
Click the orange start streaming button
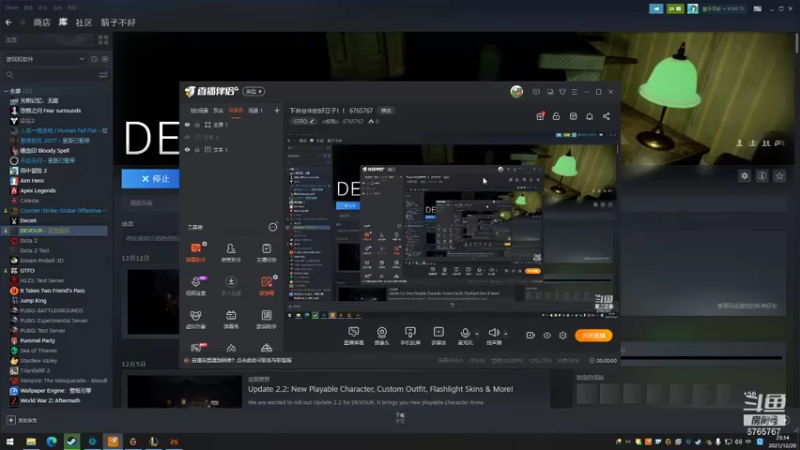click(593, 335)
